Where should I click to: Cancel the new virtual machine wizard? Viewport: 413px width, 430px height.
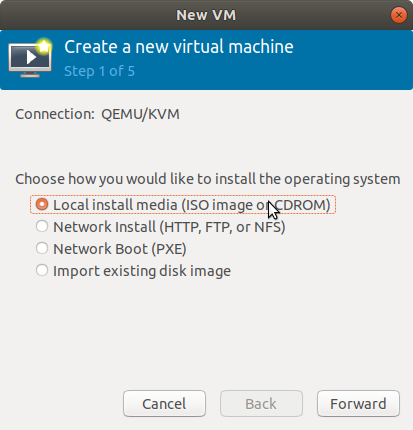(164, 404)
